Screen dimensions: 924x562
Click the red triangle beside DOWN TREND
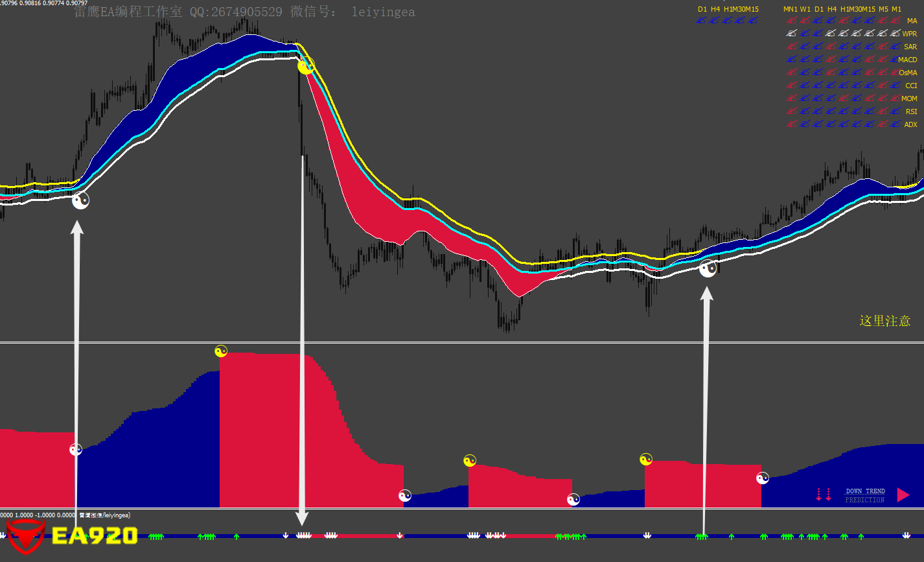point(903,495)
